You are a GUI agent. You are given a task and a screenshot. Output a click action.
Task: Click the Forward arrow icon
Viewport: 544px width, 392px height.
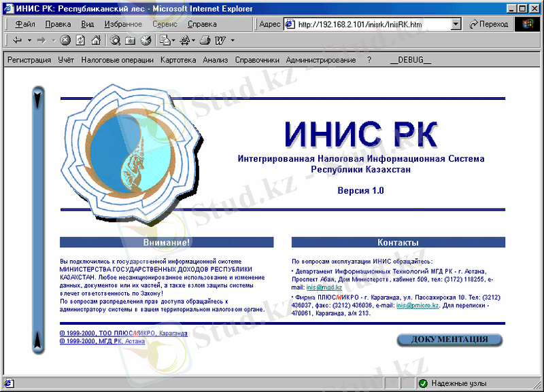(x=41, y=41)
